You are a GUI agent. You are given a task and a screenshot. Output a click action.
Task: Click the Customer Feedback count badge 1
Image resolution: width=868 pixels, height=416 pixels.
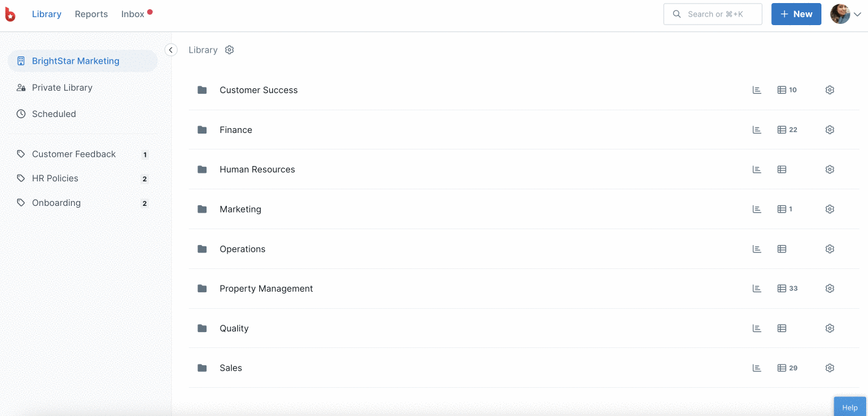[x=145, y=155]
